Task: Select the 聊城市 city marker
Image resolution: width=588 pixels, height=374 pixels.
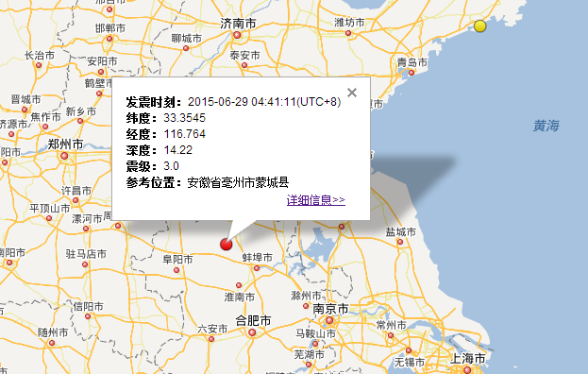Action: (x=186, y=48)
